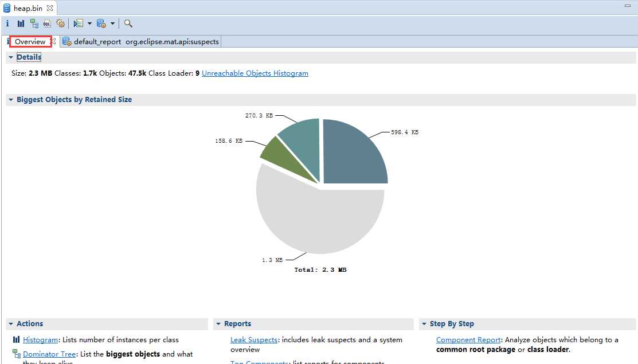Click the 'Class Loader: 9' details text
The width and height of the screenshot is (638, 364).
coord(174,73)
